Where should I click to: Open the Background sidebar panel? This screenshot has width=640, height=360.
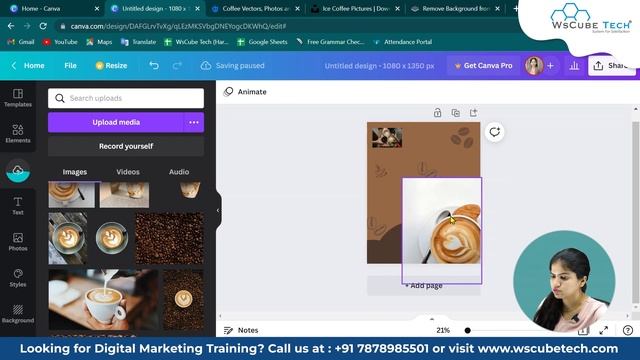[x=18, y=314]
